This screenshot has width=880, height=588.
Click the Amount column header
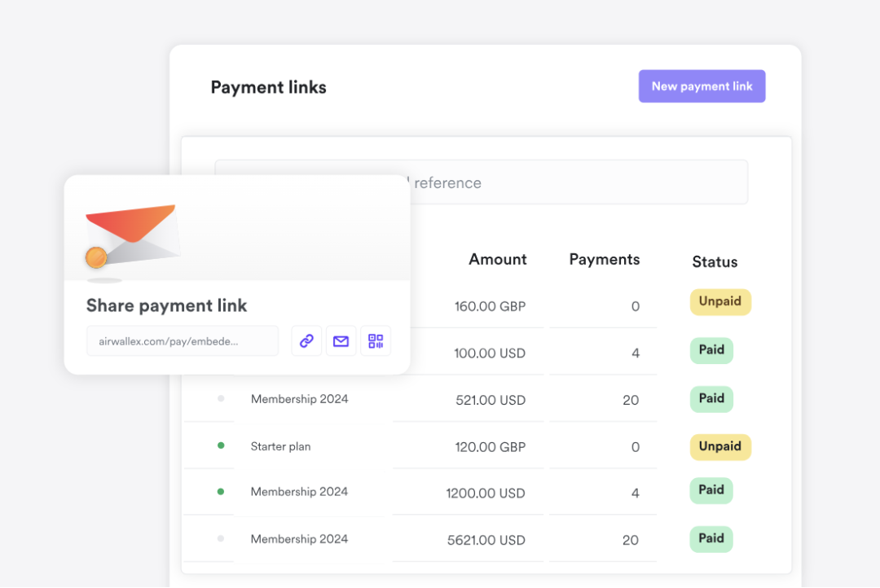[497, 259]
